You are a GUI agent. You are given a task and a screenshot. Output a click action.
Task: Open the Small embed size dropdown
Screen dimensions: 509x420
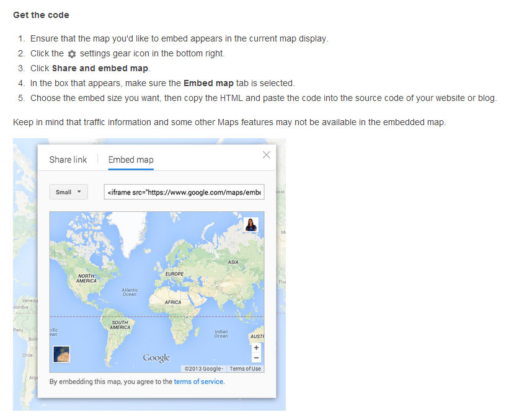click(68, 192)
